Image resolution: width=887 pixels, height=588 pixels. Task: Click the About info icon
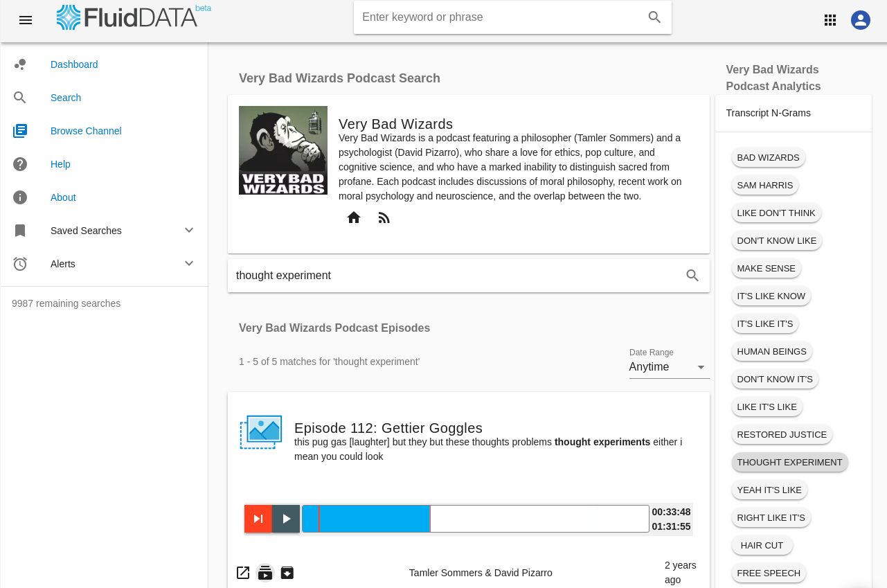(20, 197)
